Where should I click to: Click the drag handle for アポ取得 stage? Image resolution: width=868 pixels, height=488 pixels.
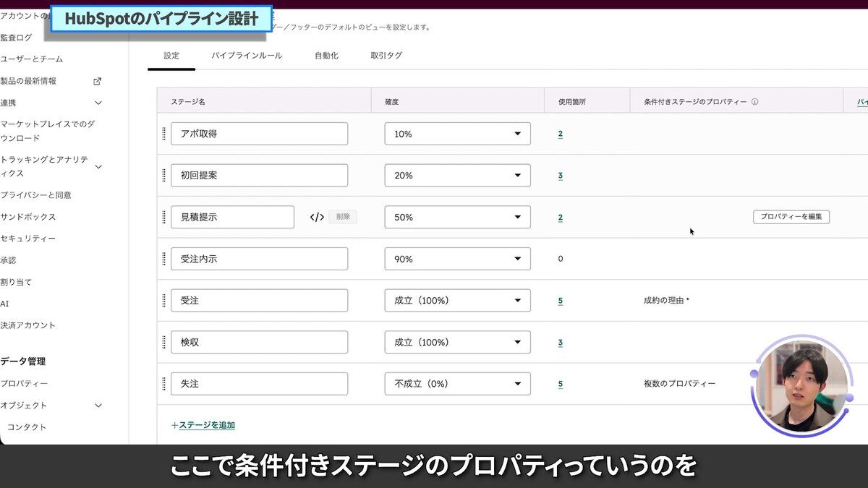pos(164,134)
